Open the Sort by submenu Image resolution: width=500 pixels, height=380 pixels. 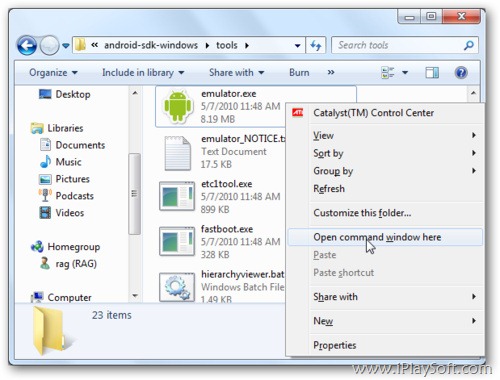(x=386, y=153)
